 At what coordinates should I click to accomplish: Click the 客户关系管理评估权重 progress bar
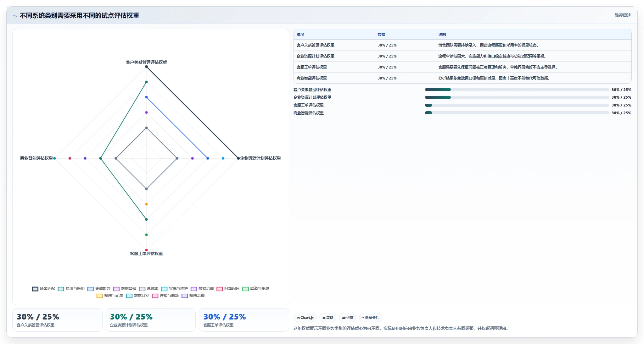pyautogui.click(x=517, y=90)
